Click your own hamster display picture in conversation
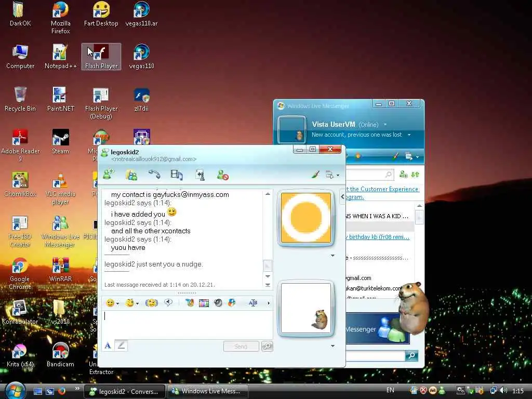 pyautogui.click(x=306, y=308)
